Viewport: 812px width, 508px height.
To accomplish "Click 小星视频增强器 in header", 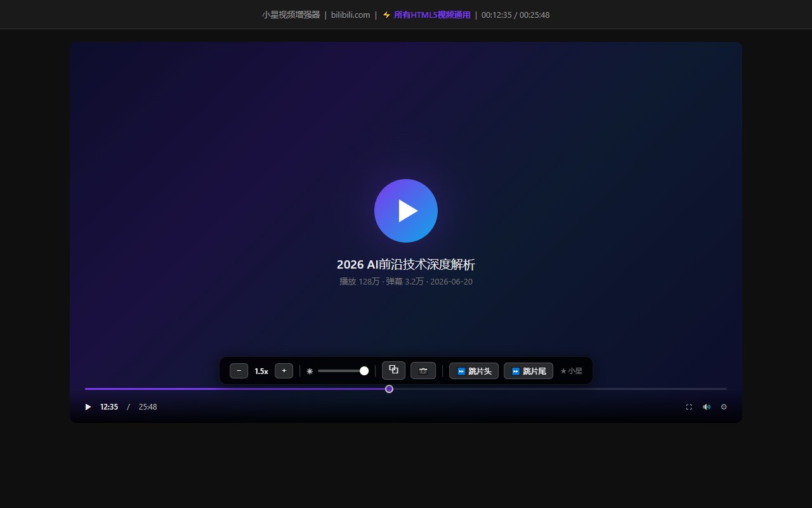I will click(x=291, y=15).
